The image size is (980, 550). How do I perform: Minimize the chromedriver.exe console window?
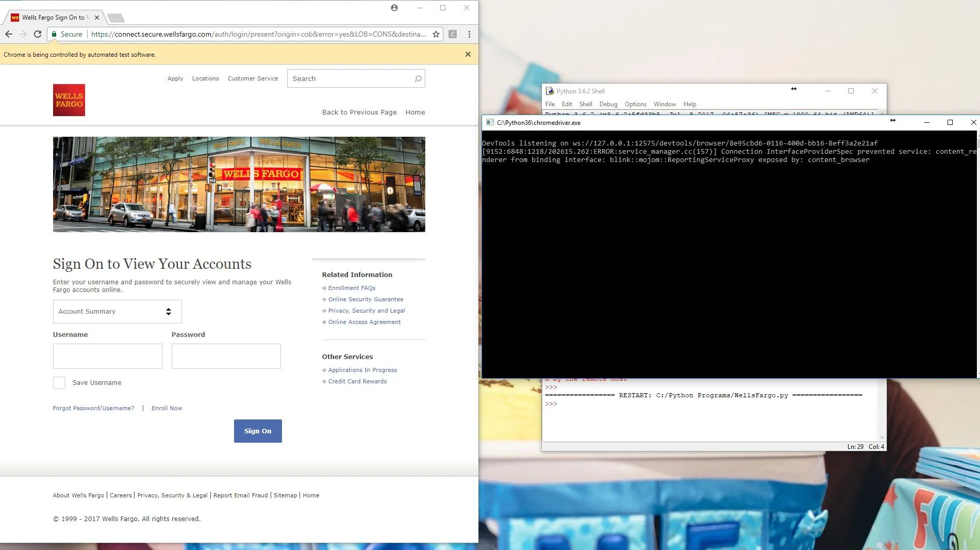pos(927,122)
